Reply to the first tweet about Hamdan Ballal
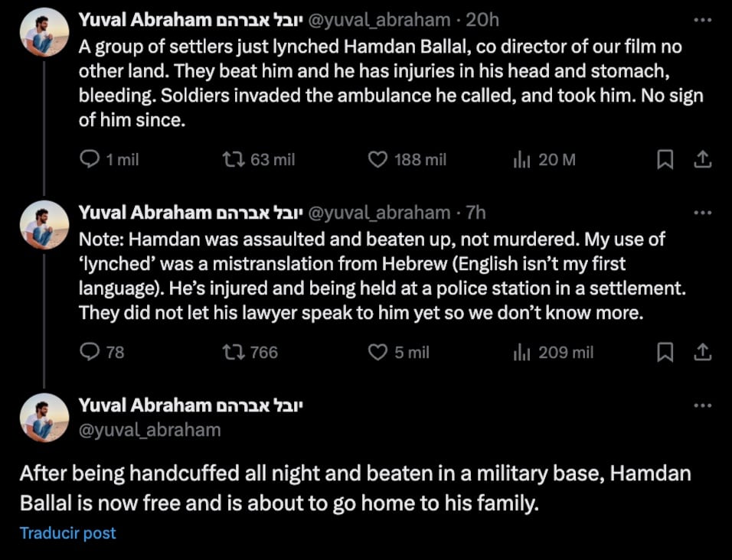Screen dimensions: 732x560 [90, 159]
